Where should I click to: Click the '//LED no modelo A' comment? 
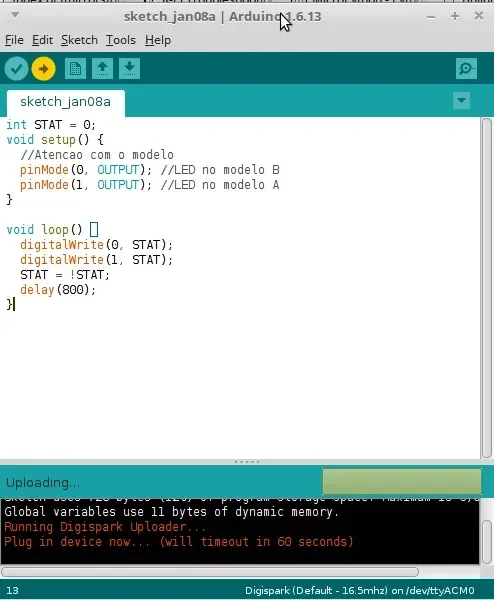(220, 185)
